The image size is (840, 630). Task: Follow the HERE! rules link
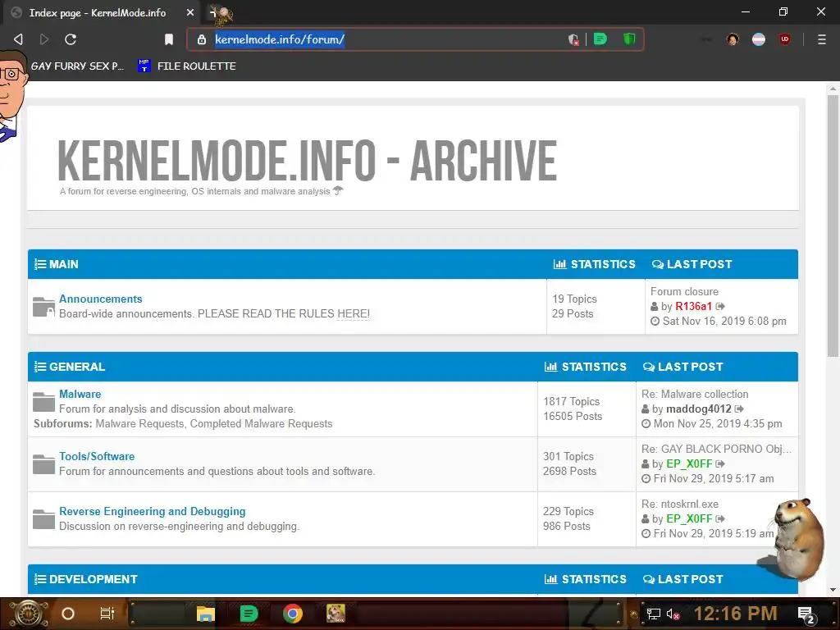point(353,313)
